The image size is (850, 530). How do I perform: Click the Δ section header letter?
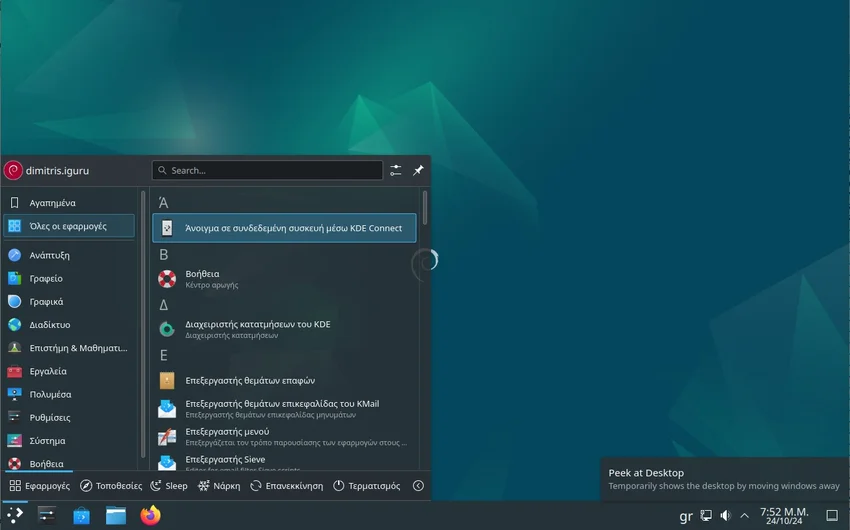163,305
